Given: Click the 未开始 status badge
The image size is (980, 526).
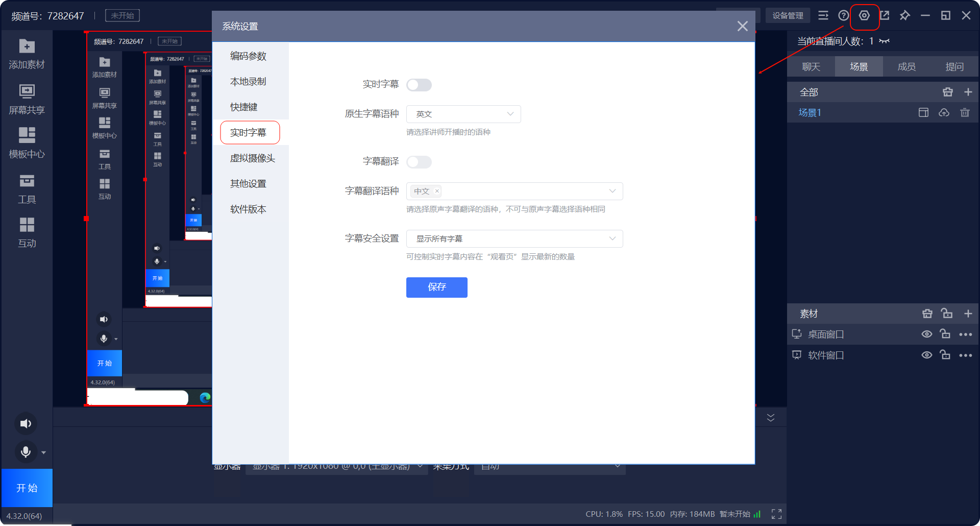Looking at the screenshot, I should 122,15.
